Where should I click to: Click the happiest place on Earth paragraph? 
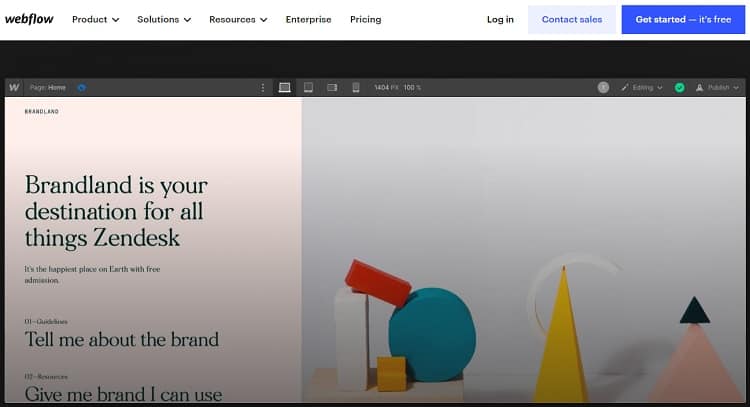(x=92, y=275)
